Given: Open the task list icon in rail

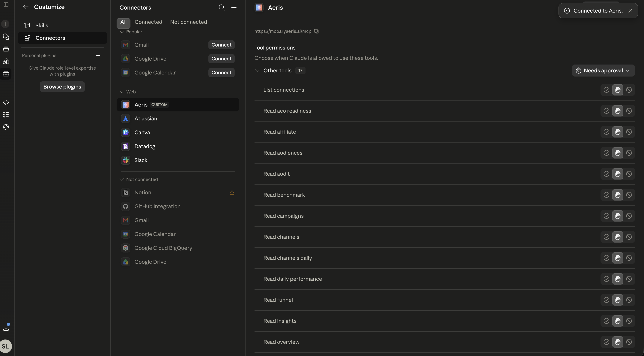Looking at the screenshot, I should coord(6,115).
